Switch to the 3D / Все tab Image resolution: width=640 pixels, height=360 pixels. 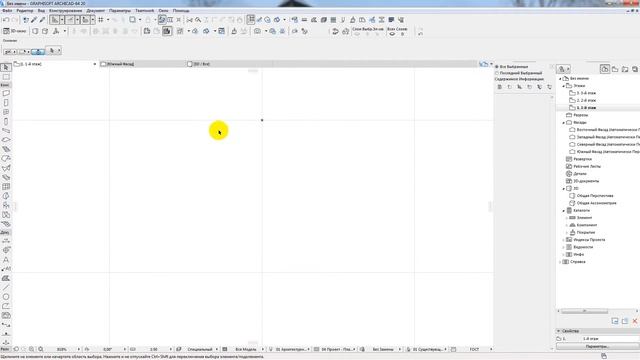(x=229, y=64)
